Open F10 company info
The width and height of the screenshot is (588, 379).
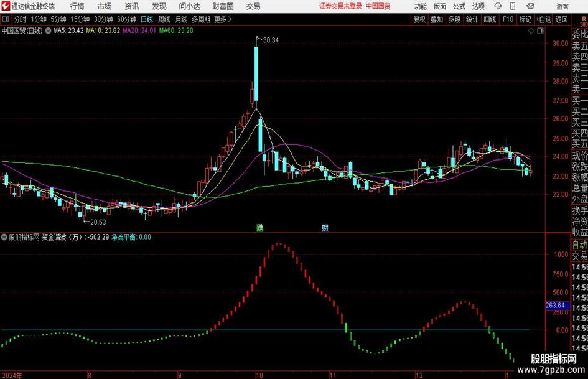point(508,19)
